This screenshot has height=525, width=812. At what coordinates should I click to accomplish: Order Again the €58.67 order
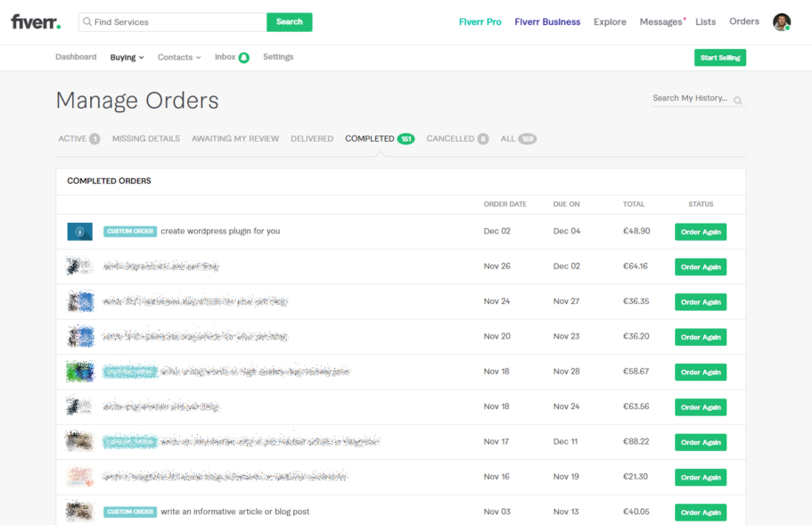tap(701, 373)
